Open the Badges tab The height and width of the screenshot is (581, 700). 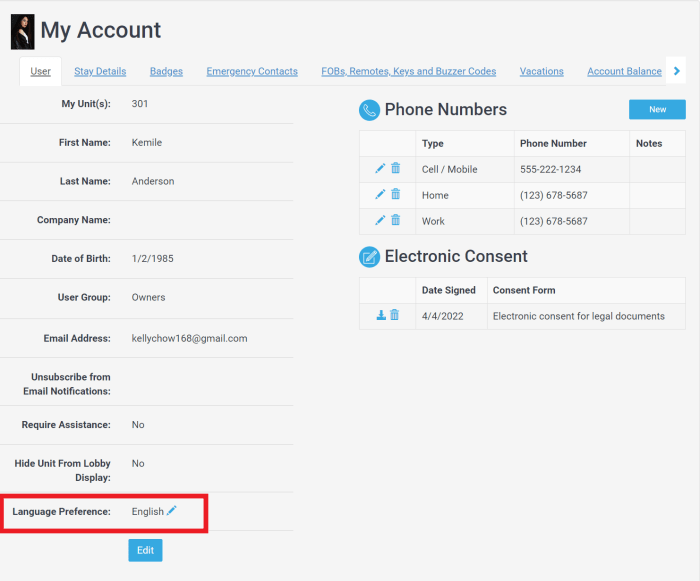point(166,72)
